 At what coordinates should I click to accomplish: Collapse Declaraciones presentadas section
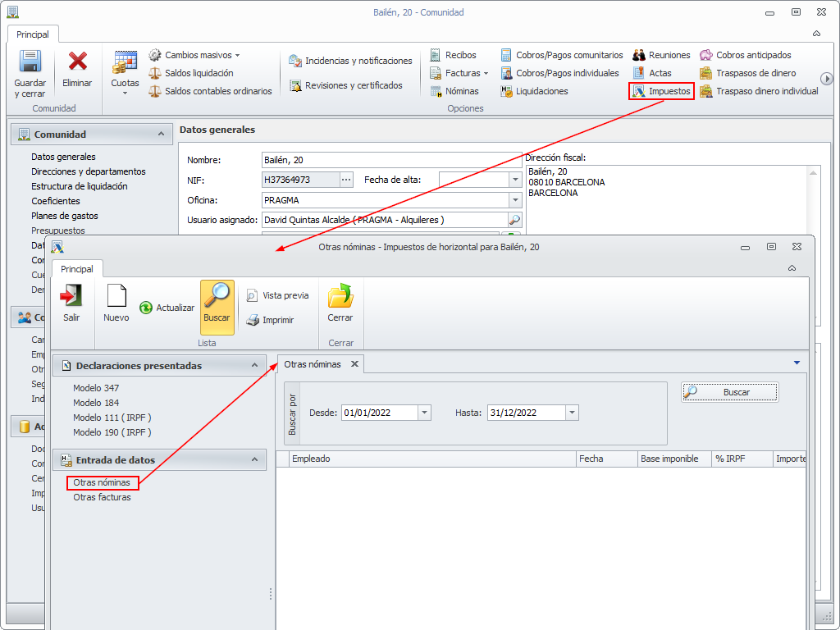point(254,365)
